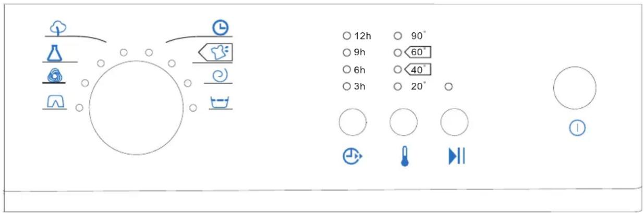Select the 90° temperature indicator
This screenshot has width=644, height=213.
(x=410, y=36)
